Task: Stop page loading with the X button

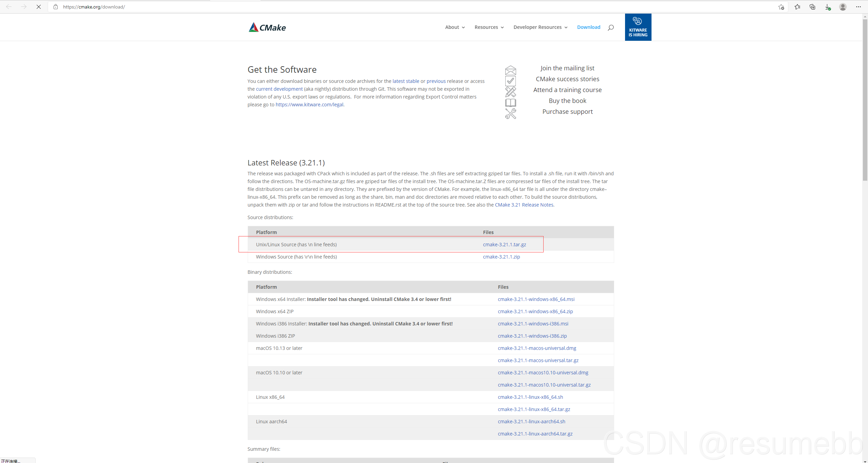Action: [39, 7]
